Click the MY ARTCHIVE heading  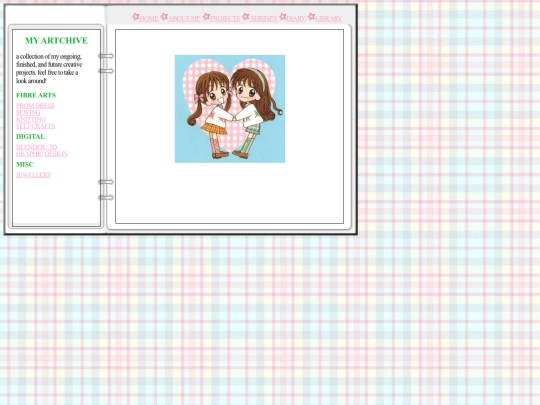click(56, 40)
